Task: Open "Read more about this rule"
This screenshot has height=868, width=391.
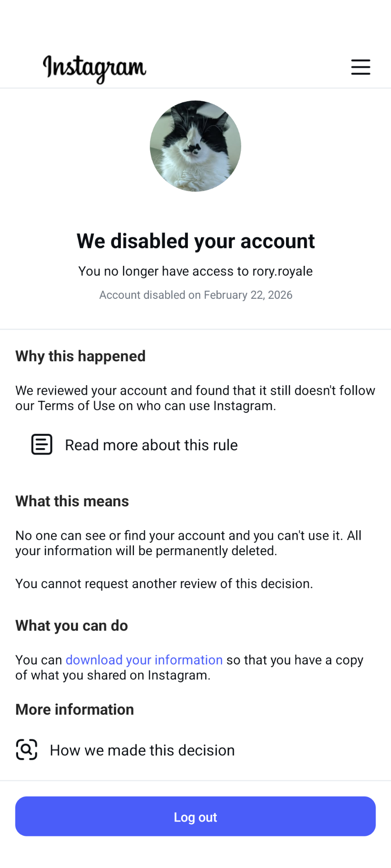Action: (151, 445)
